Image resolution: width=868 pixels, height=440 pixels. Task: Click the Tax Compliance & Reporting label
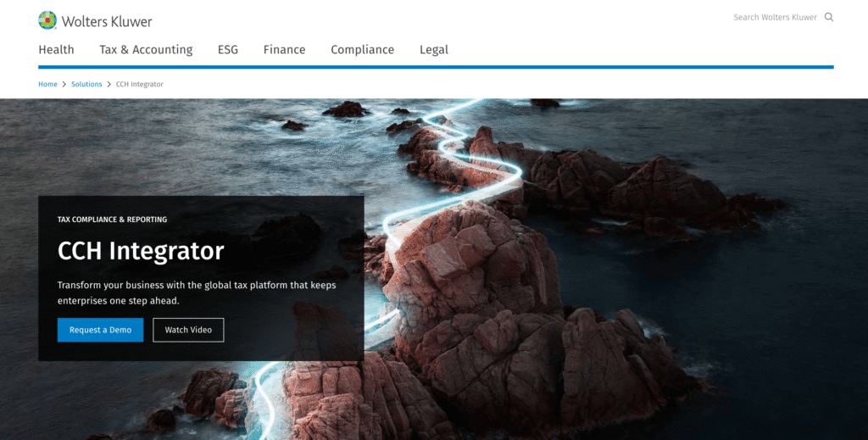(x=113, y=220)
